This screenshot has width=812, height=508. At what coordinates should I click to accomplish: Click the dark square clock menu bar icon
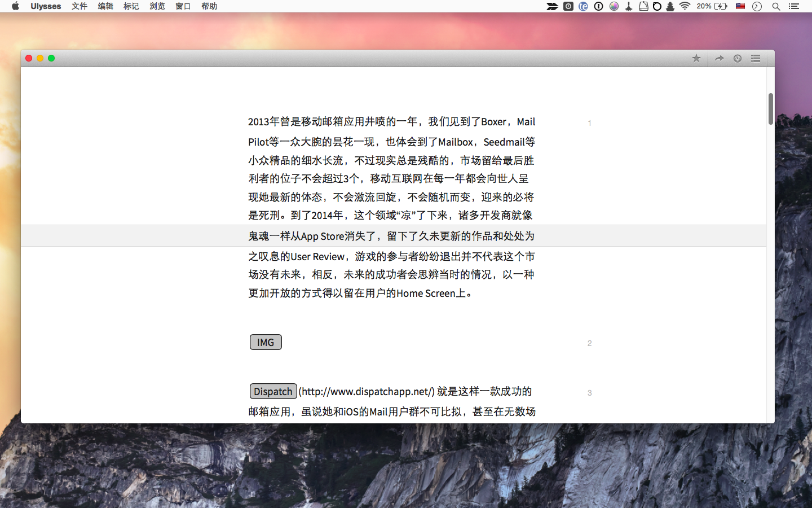(568, 6)
